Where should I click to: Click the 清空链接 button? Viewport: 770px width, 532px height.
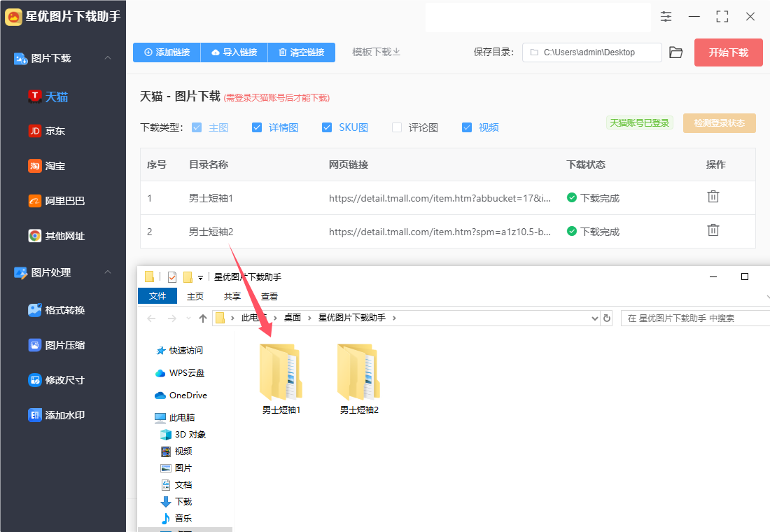click(x=302, y=52)
